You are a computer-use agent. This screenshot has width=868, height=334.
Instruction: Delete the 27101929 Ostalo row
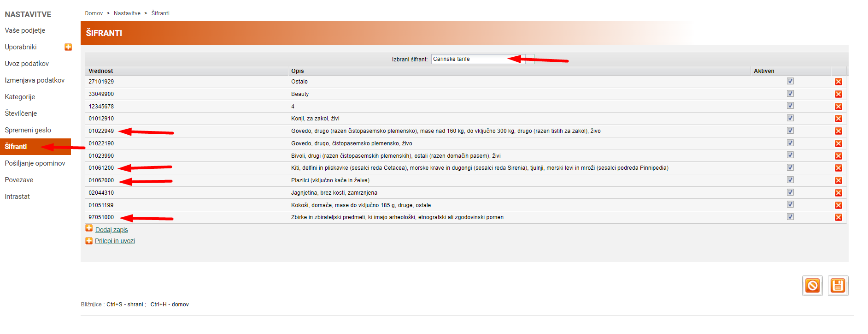838,82
